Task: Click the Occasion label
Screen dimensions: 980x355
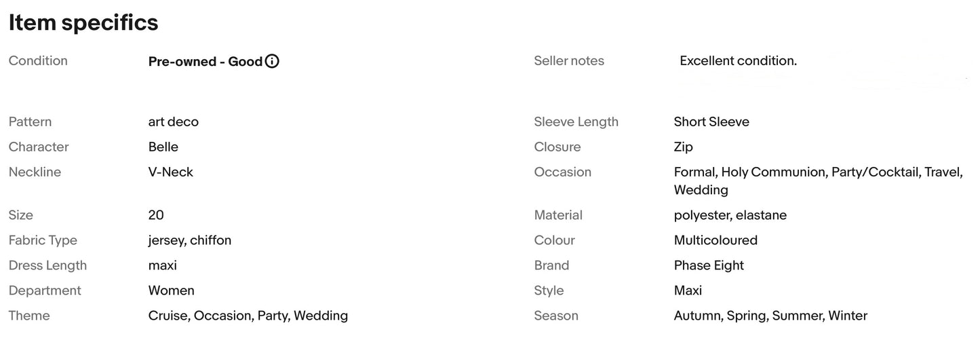Action: click(562, 172)
